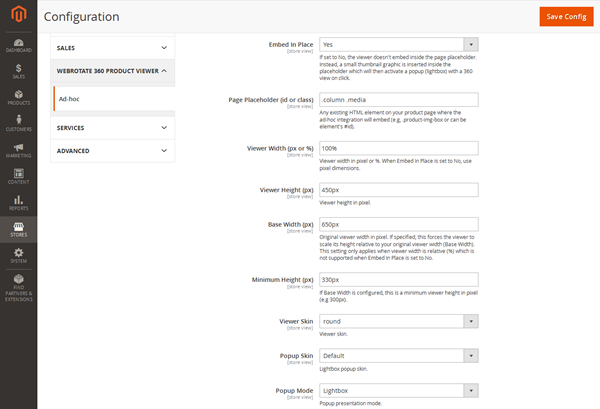Click the Save Config button
The height and width of the screenshot is (409, 600).
tap(566, 17)
